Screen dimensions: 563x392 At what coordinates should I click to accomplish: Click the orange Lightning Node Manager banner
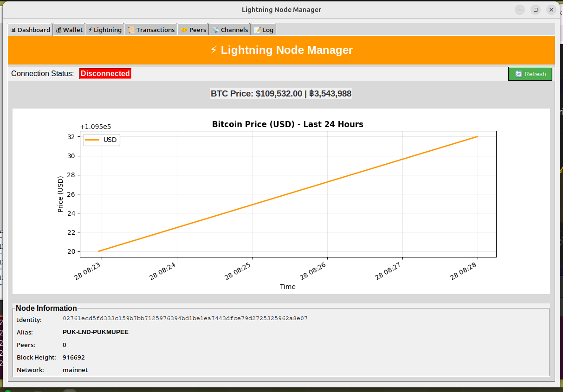point(281,50)
